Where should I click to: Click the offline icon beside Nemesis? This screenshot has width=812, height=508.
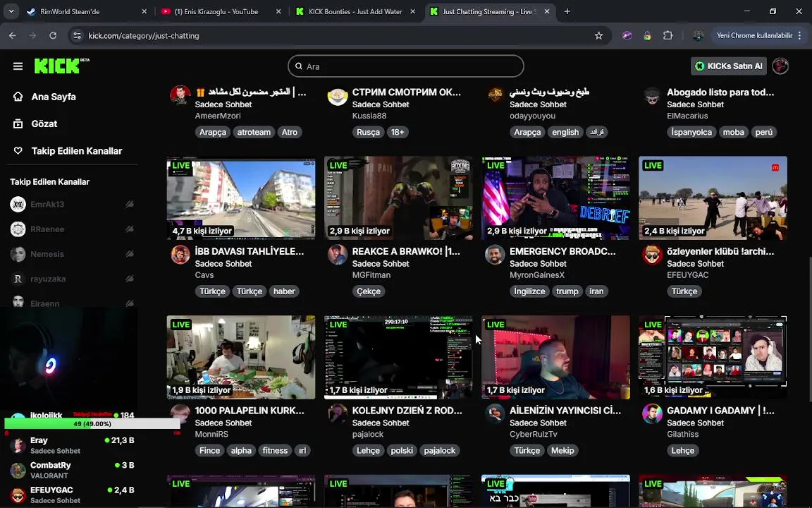[x=130, y=254]
